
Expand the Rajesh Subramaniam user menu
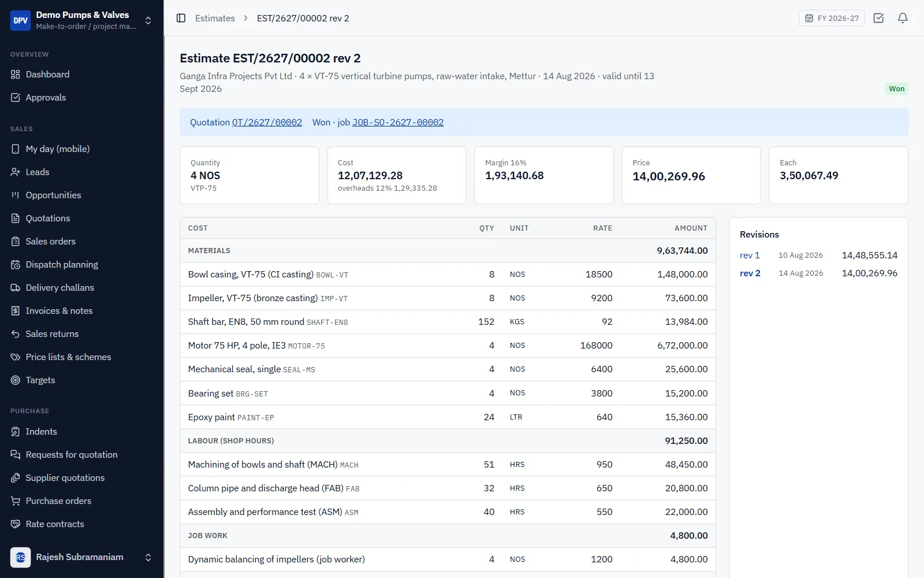[x=148, y=557]
